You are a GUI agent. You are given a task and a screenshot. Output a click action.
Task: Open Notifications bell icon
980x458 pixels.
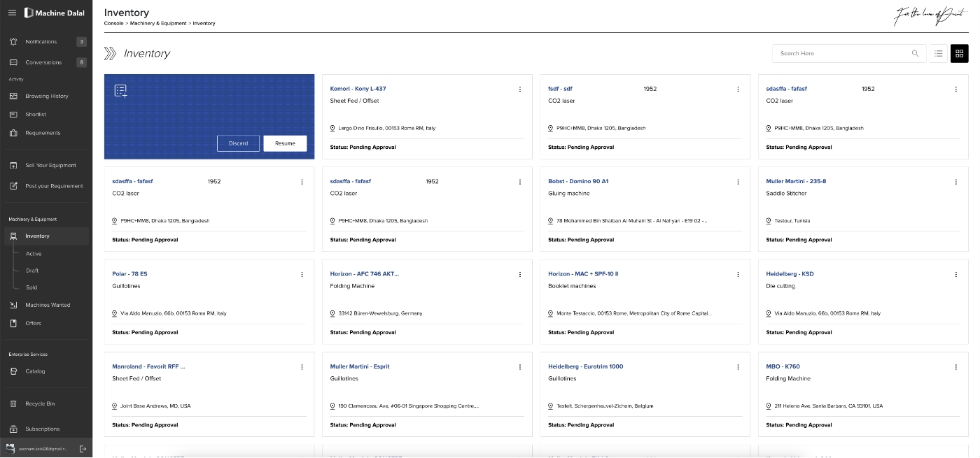click(x=13, y=42)
